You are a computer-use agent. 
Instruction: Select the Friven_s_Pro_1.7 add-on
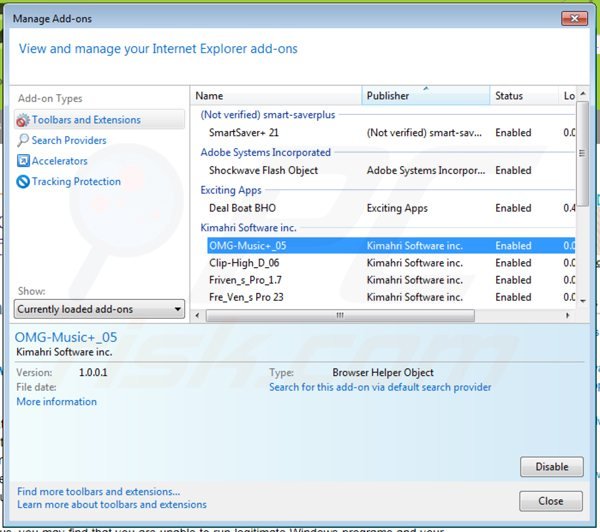391,280
